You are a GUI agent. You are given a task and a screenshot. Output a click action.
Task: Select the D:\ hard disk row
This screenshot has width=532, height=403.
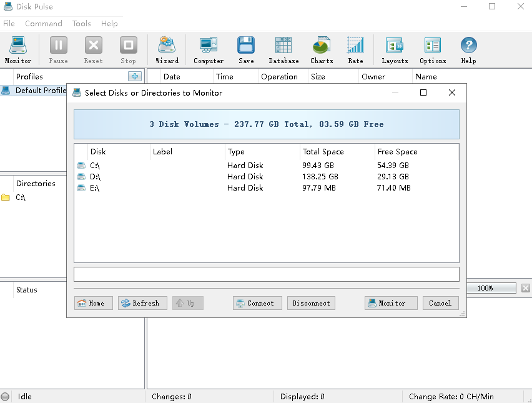pos(96,177)
